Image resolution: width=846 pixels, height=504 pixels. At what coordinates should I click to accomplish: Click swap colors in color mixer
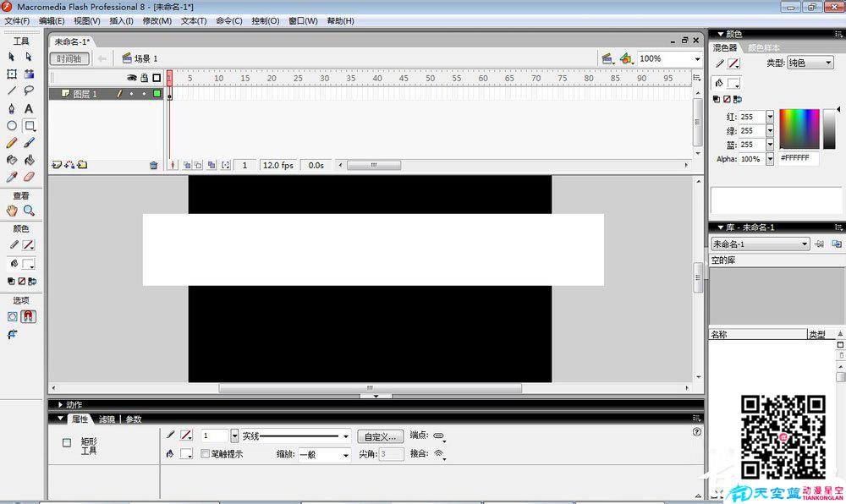[738, 99]
